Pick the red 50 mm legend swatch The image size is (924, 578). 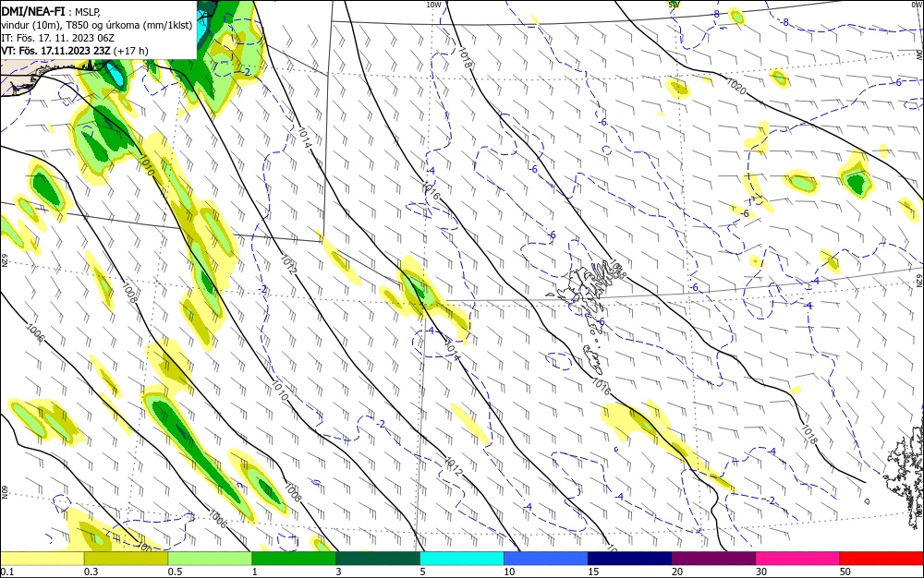pos(881,559)
